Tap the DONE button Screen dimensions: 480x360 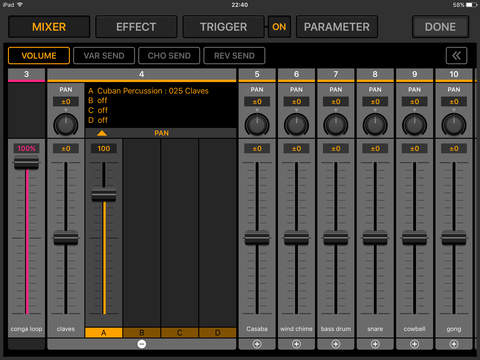click(x=440, y=27)
